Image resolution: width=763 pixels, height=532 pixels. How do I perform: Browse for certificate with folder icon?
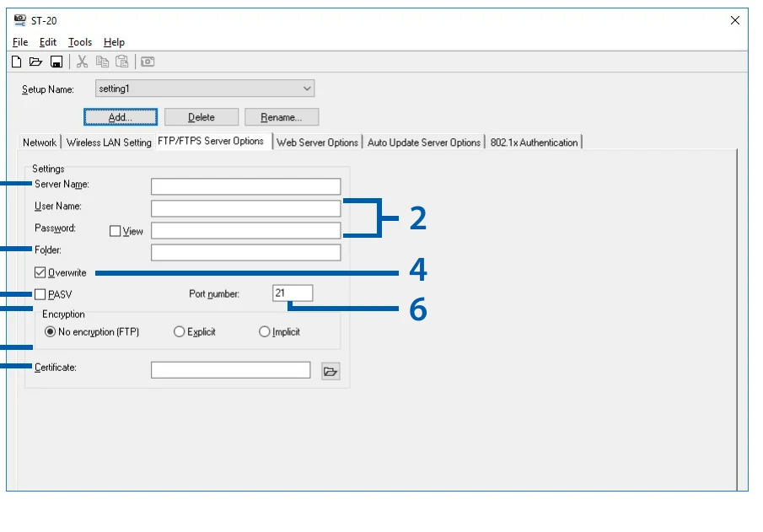point(330,371)
